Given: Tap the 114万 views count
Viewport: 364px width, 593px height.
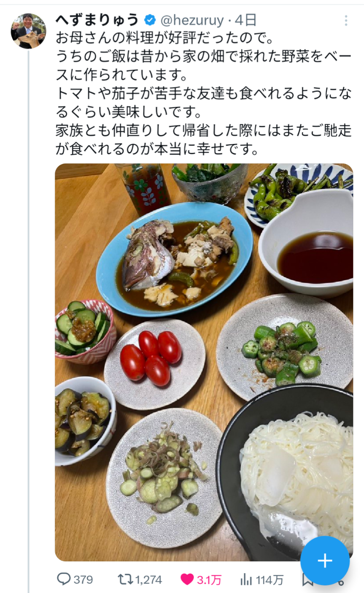Looking at the screenshot, I should 270,579.
